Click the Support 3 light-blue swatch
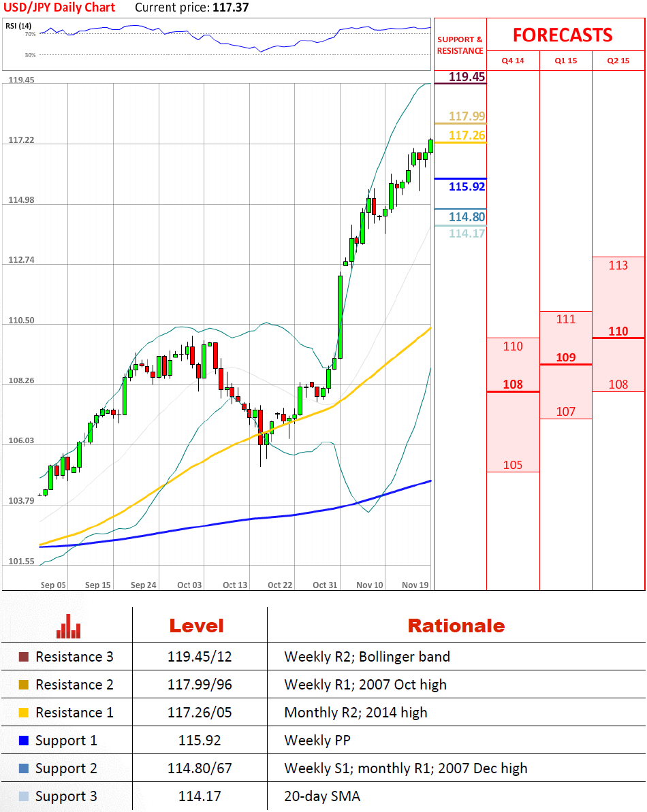Image resolution: width=647 pixels, height=812 pixels. [24, 796]
